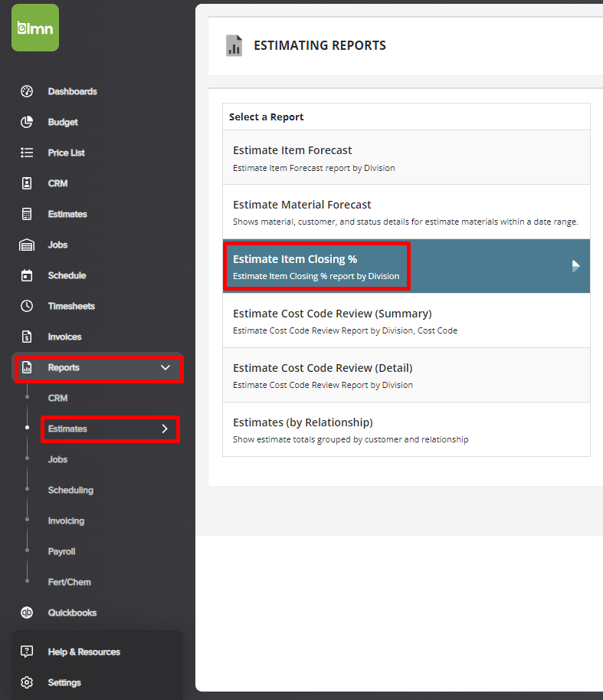The image size is (603, 700).
Task: Expand the Estimates submenu arrow under Reports
Action: (x=165, y=429)
